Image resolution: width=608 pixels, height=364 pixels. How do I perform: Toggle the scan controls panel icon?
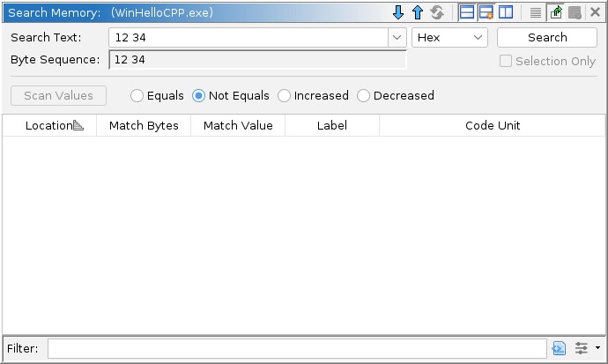point(486,13)
